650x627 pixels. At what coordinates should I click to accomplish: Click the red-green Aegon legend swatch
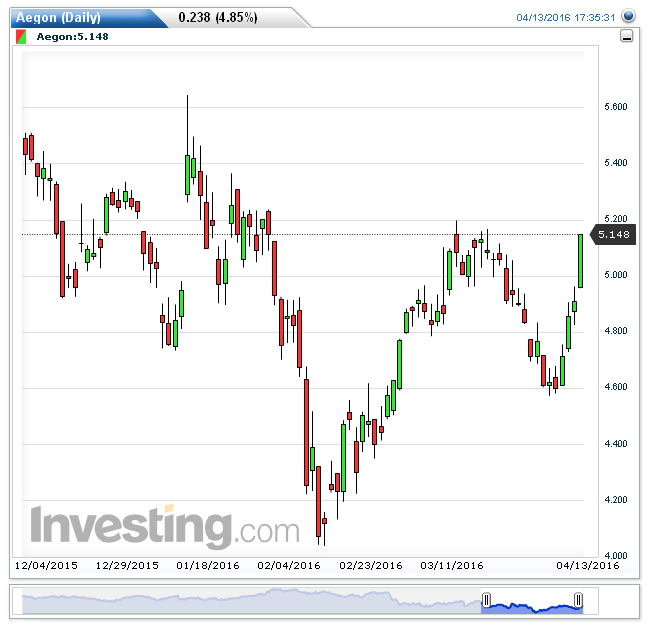point(21,36)
